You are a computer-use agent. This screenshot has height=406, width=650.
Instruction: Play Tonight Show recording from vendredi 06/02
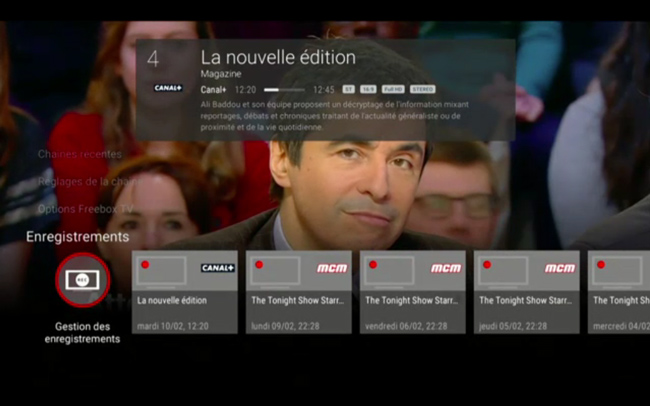pyautogui.click(x=412, y=300)
